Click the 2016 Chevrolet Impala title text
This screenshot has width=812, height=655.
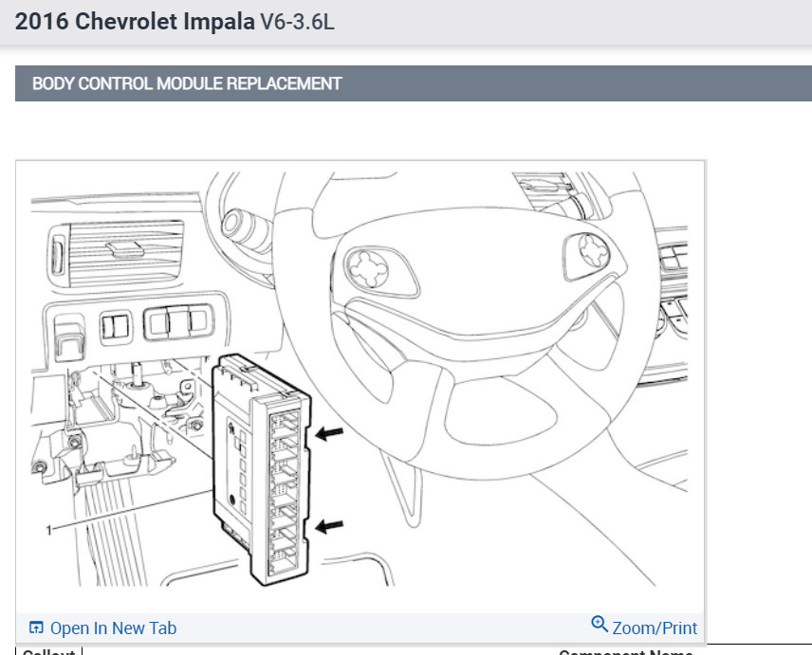(x=135, y=22)
